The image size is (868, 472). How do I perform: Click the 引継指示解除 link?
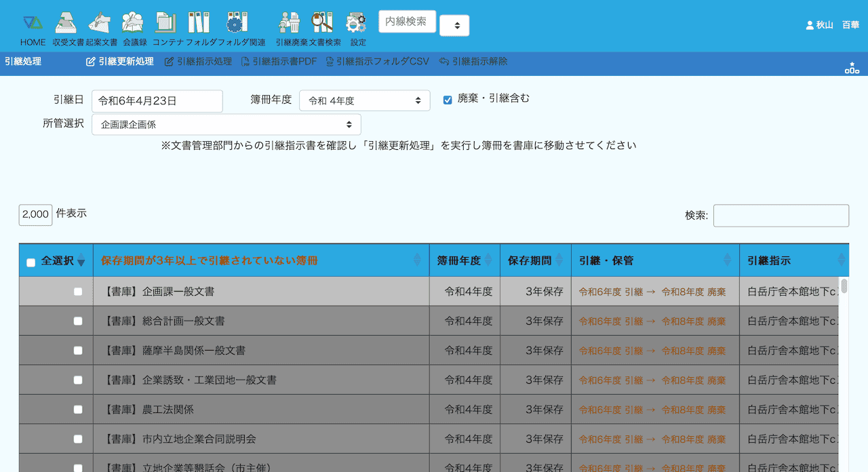(x=473, y=62)
